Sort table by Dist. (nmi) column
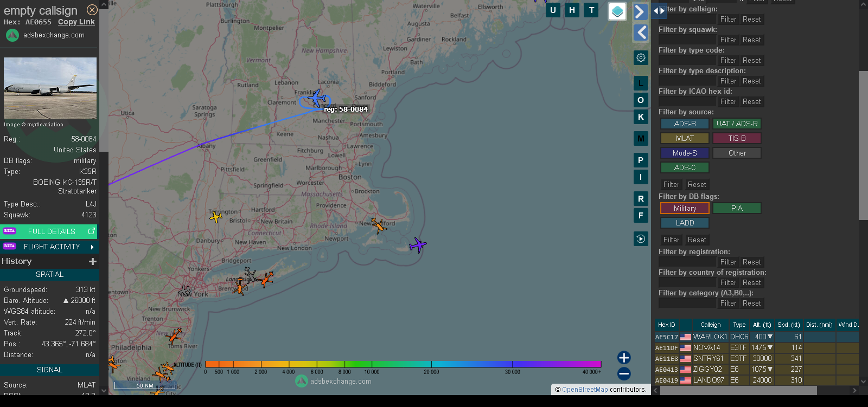Image resolution: width=868 pixels, height=407 pixels. pyautogui.click(x=819, y=325)
